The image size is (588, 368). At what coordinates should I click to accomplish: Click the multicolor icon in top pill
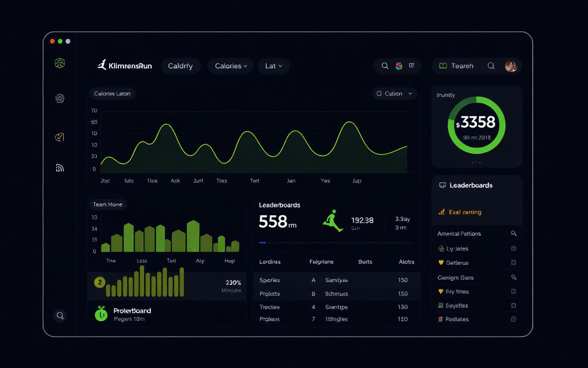point(399,66)
